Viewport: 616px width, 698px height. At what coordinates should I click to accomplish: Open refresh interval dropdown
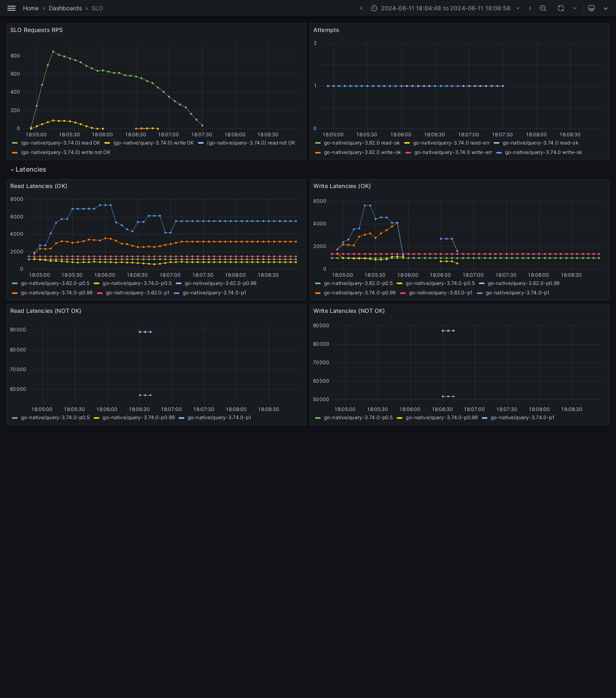pyautogui.click(x=575, y=8)
